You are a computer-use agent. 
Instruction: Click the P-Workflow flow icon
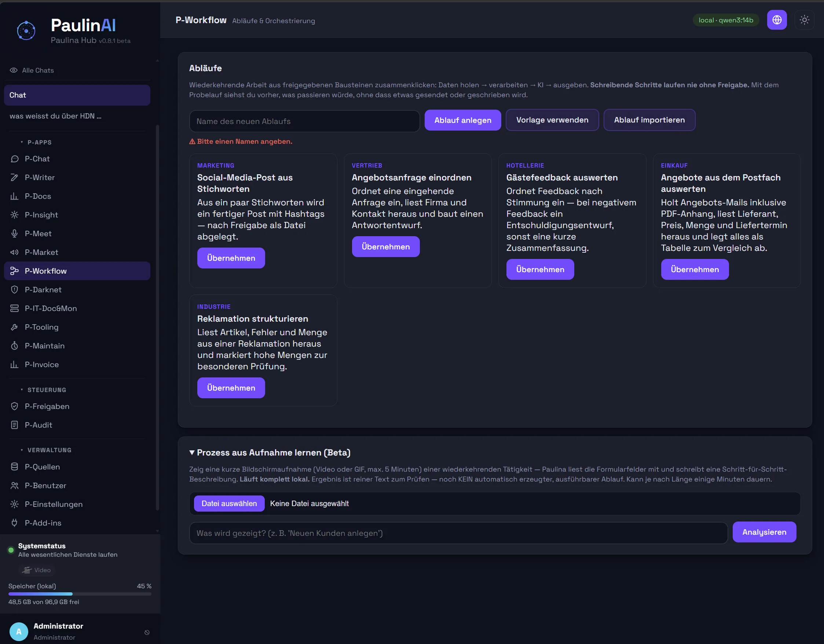[14, 271]
